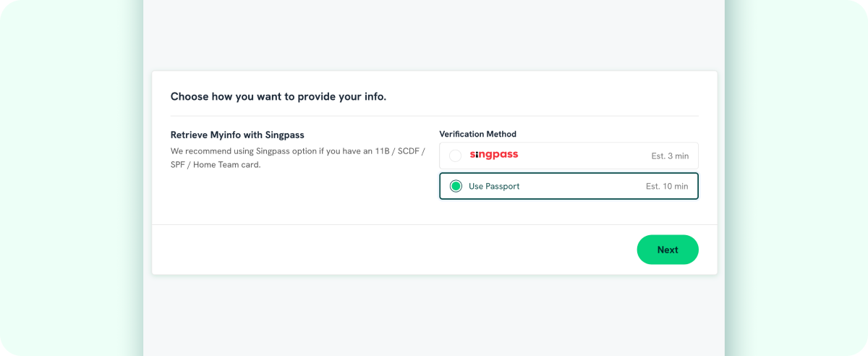The height and width of the screenshot is (356, 868).
Task: Click the green Next button
Action: [x=668, y=250]
